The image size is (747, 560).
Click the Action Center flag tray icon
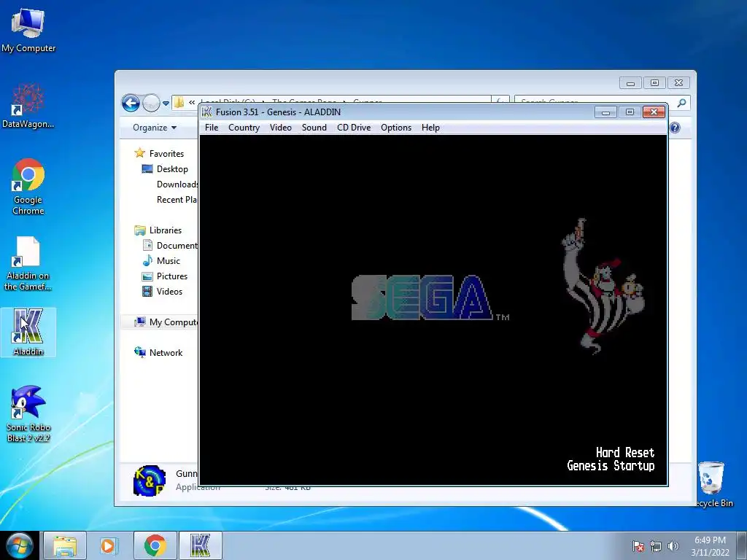pyautogui.click(x=638, y=546)
